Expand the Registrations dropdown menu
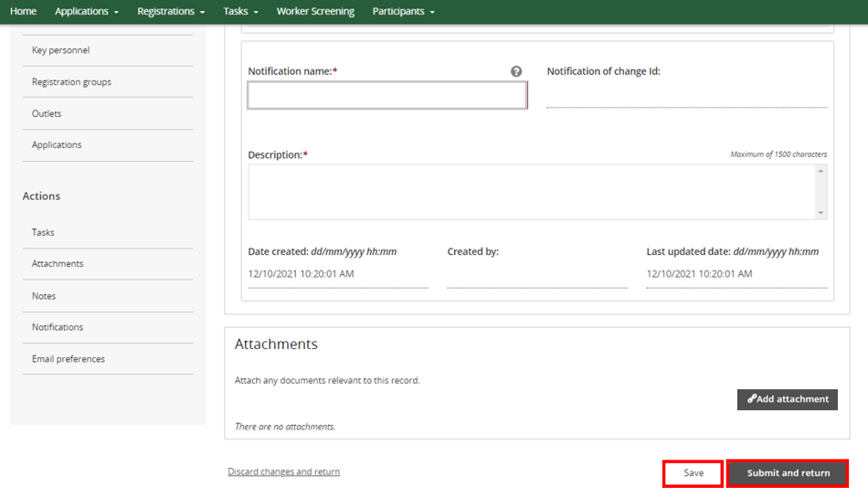Image resolution: width=868 pixels, height=498 pixels. point(170,12)
